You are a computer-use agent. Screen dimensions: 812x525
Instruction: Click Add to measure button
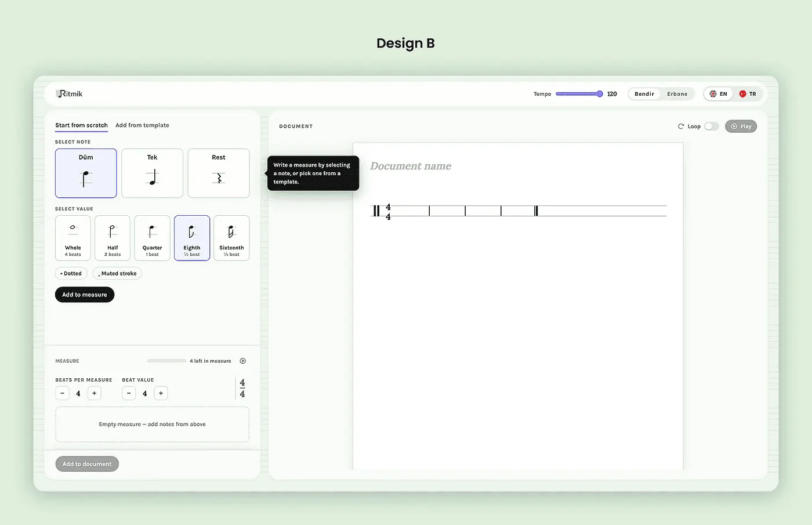[85, 295]
